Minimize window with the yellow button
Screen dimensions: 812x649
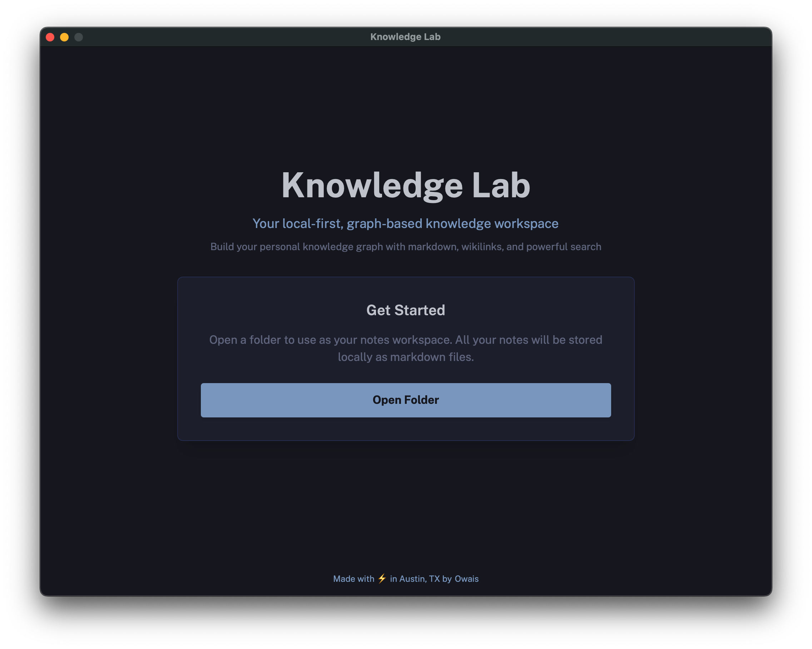[64, 37]
